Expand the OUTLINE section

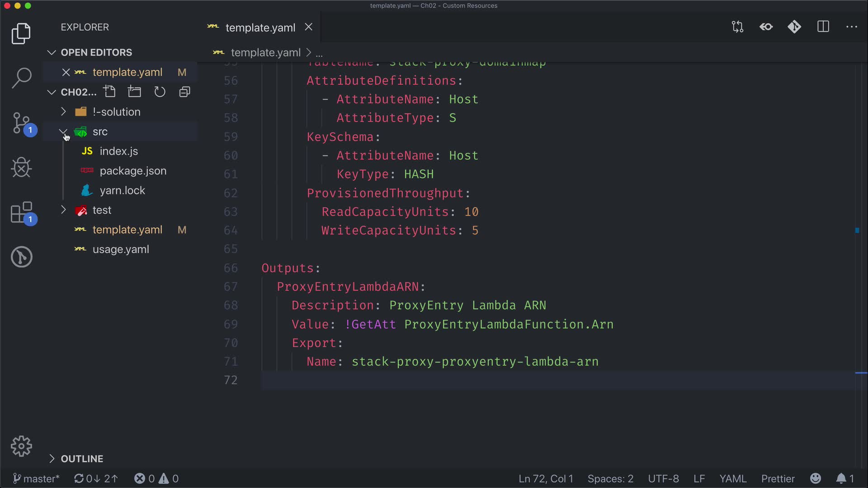click(x=82, y=459)
